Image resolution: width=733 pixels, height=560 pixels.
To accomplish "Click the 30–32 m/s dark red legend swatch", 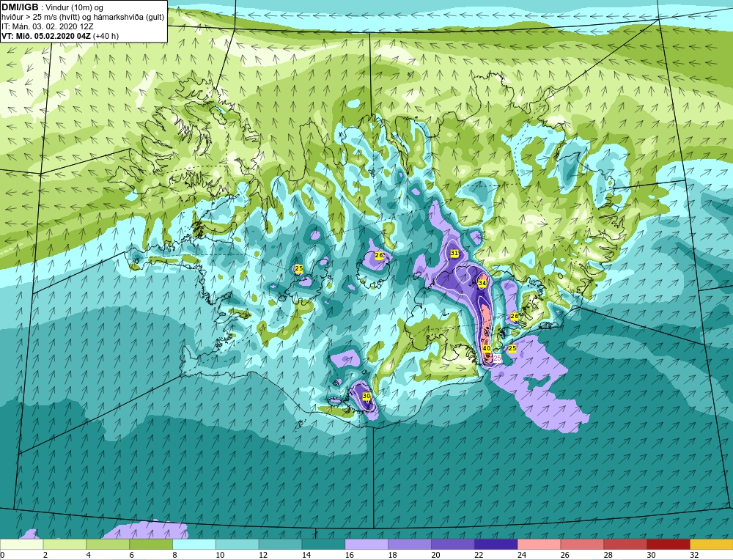I will [x=668, y=545].
